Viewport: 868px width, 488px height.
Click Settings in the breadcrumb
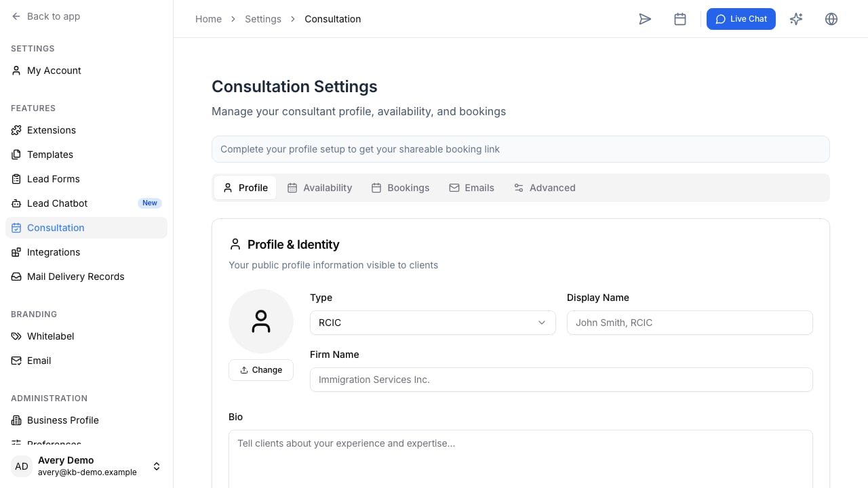(x=263, y=19)
